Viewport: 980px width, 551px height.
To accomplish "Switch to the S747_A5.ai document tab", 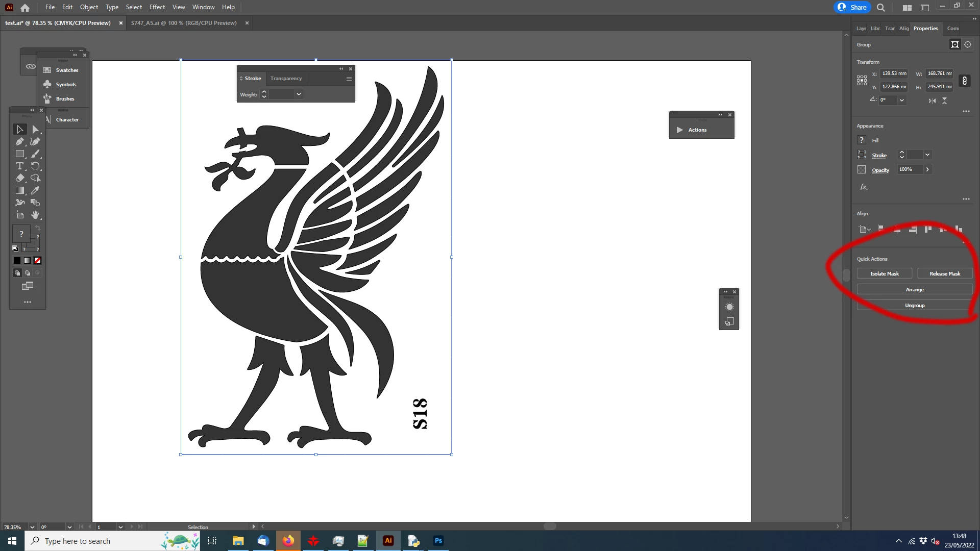I will click(184, 23).
